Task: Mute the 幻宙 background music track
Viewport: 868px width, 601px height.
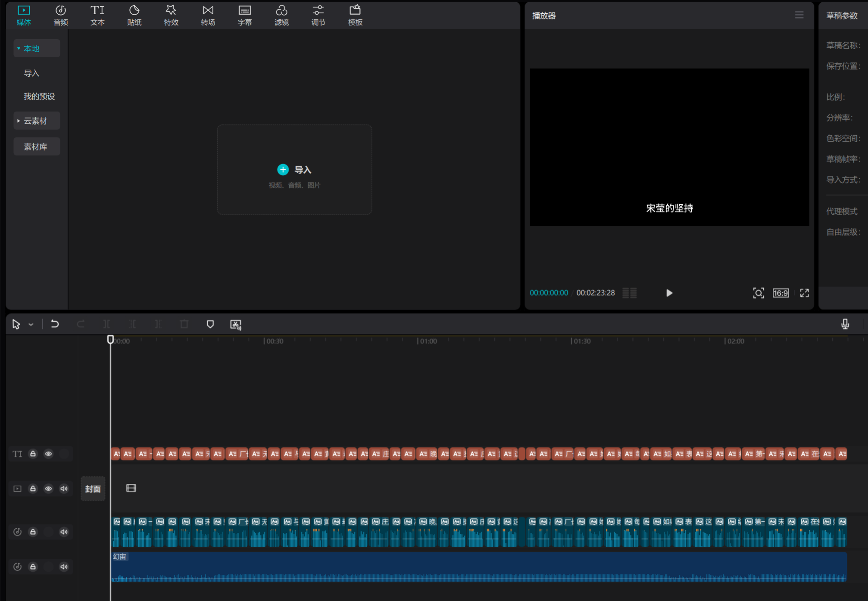Action: click(64, 567)
